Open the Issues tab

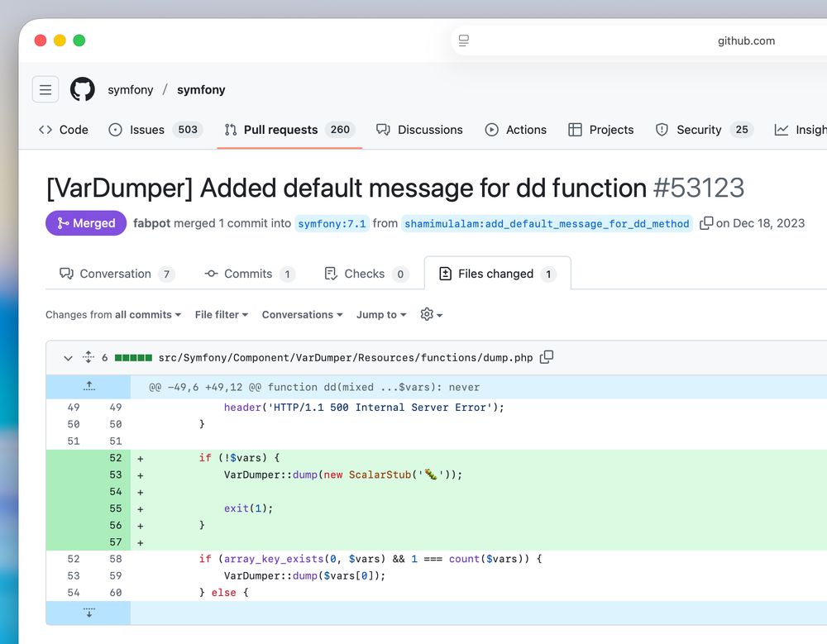(x=155, y=130)
